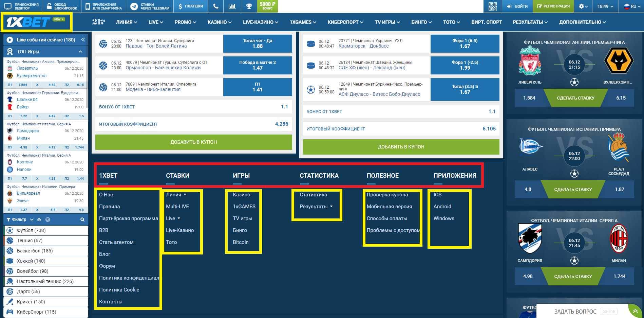Select КиберСпорт (115) in the sports list
Viewport: 644px width, 318px height.
pos(46,312)
